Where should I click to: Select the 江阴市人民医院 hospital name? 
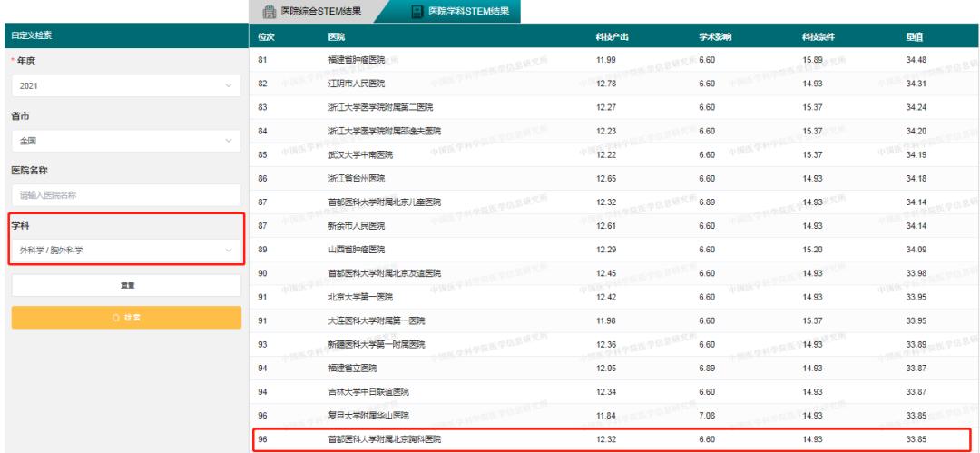[x=357, y=84]
